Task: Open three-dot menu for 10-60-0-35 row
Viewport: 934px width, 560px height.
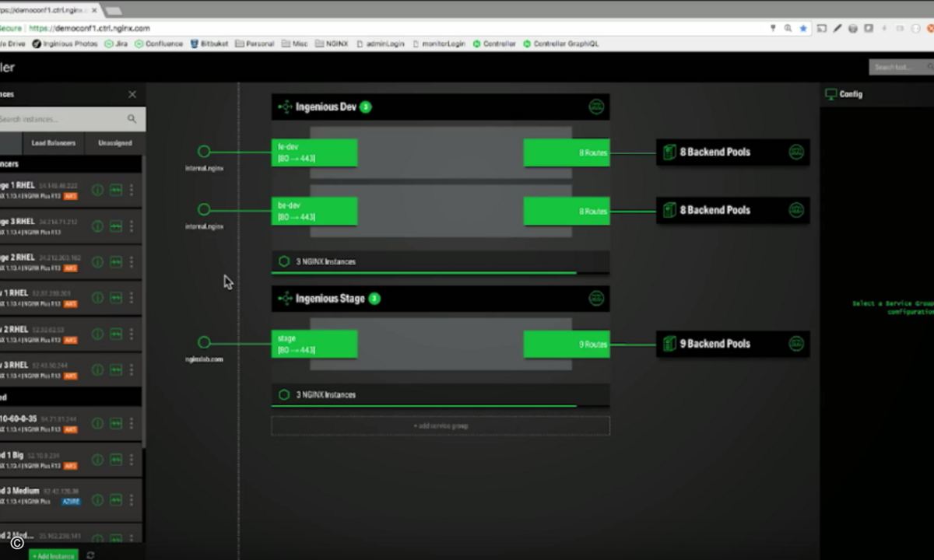Action: pyautogui.click(x=132, y=424)
